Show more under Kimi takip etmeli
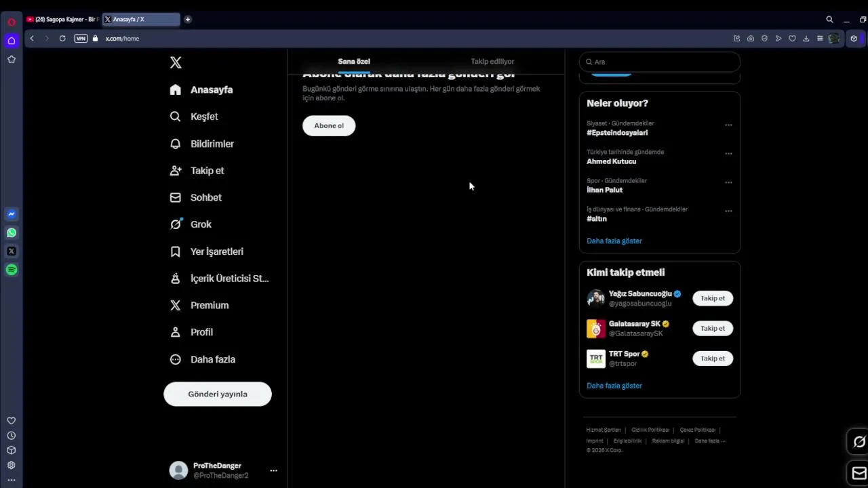Image resolution: width=868 pixels, height=488 pixels. 614,386
